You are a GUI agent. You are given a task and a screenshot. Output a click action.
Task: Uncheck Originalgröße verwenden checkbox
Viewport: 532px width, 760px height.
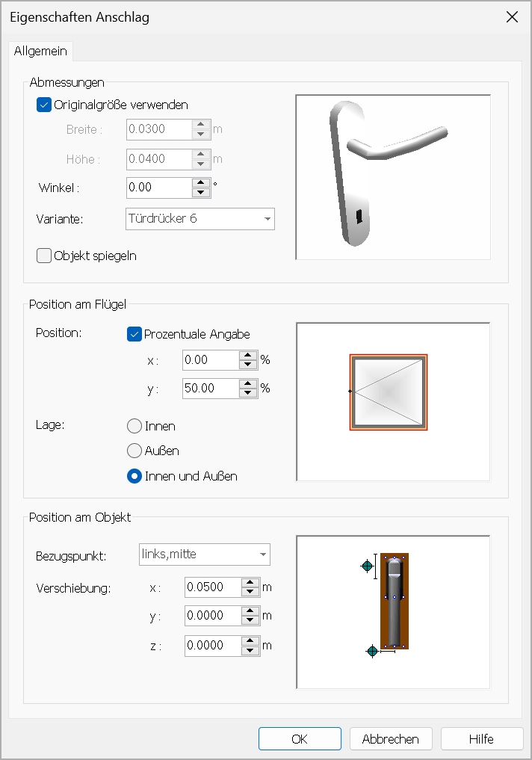point(44,105)
